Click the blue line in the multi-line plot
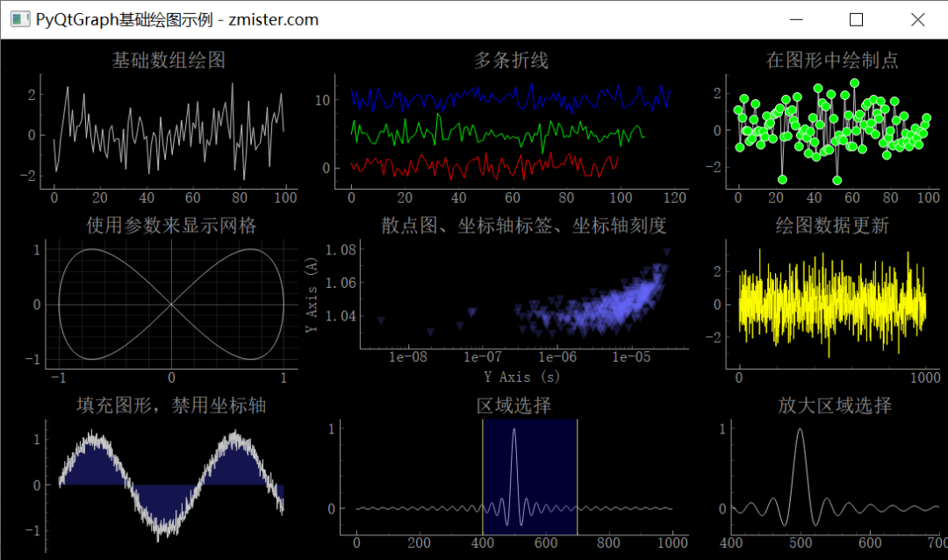The height and width of the screenshot is (560, 948). [x=511, y=97]
